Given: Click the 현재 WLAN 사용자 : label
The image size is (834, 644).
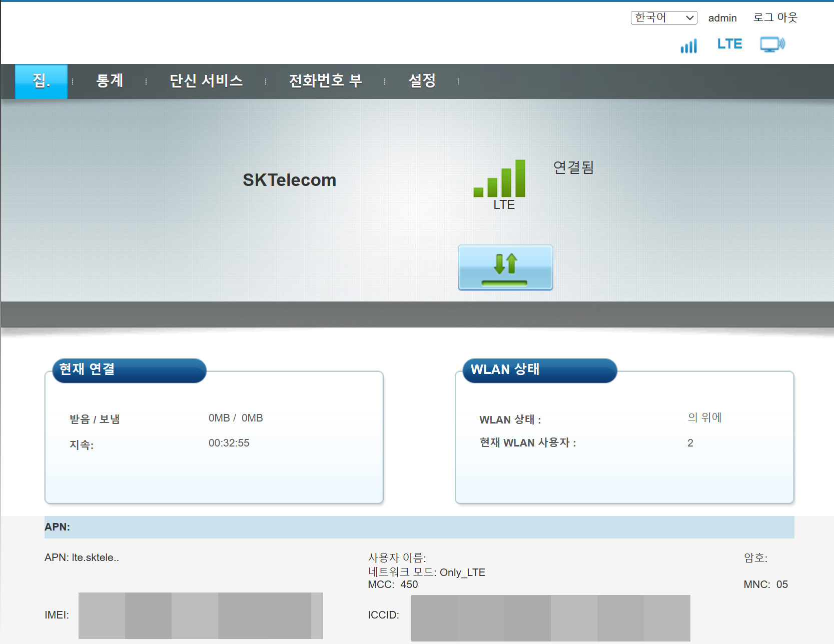Looking at the screenshot, I should pyautogui.click(x=528, y=442).
